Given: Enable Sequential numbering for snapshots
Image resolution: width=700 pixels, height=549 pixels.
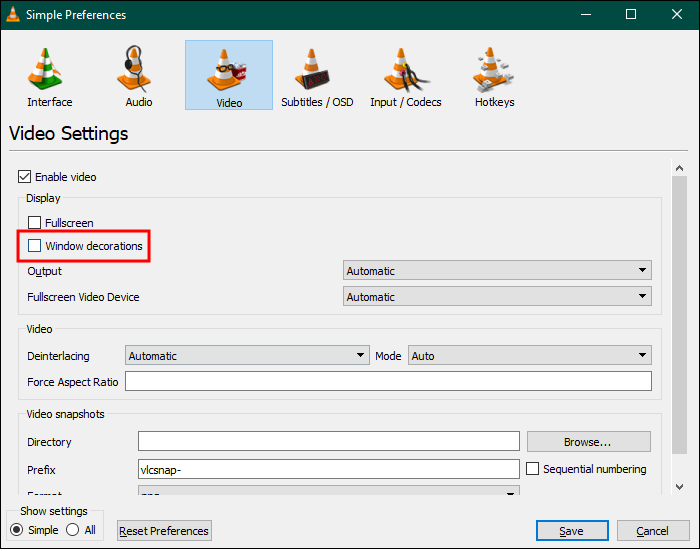Looking at the screenshot, I should [533, 469].
